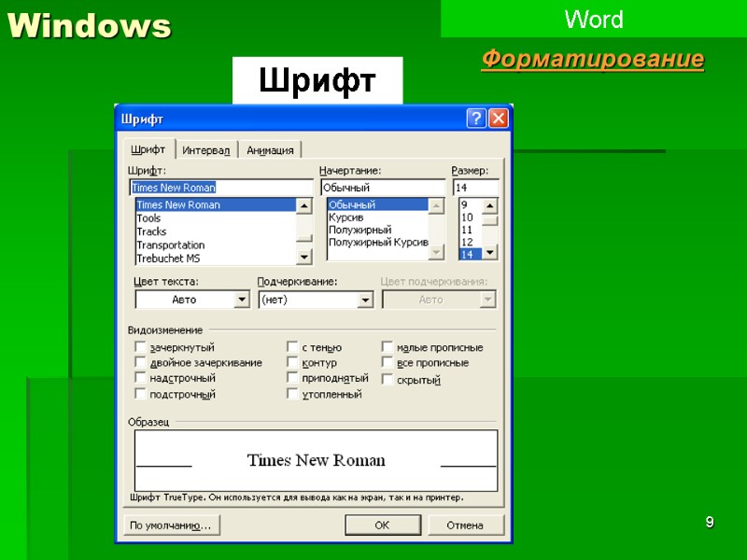Image resolution: width=747 pixels, height=560 pixels.
Task: Select font size 12
Action: tap(471, 242)
